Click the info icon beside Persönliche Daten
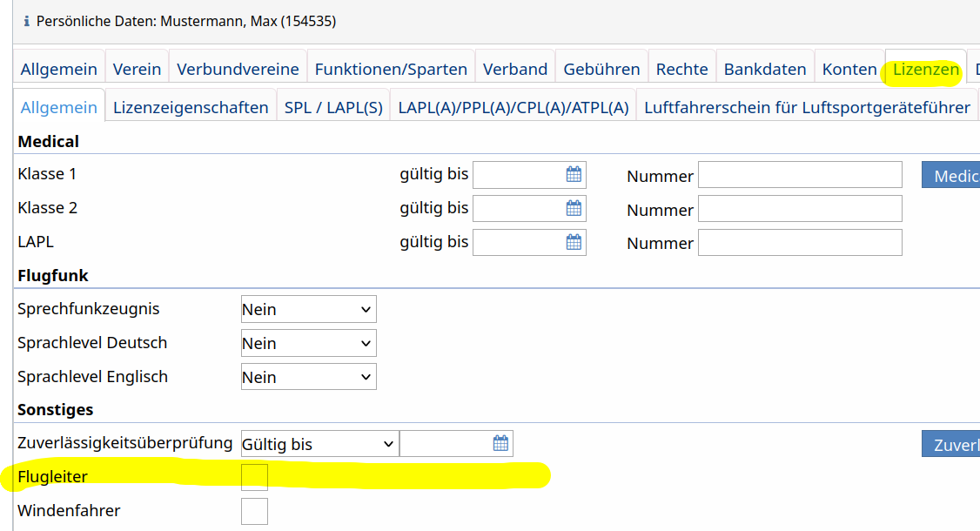 [x=26, y=20]
